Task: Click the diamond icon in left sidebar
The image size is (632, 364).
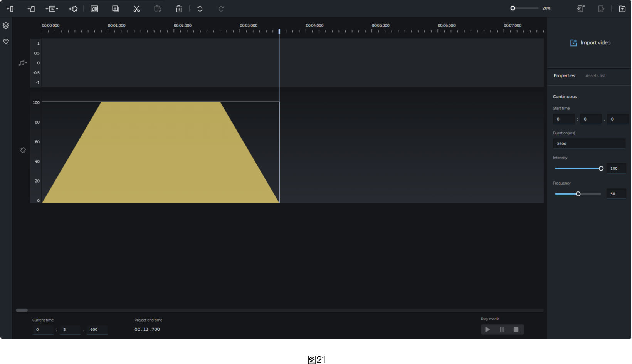Action: click(6, 42)
